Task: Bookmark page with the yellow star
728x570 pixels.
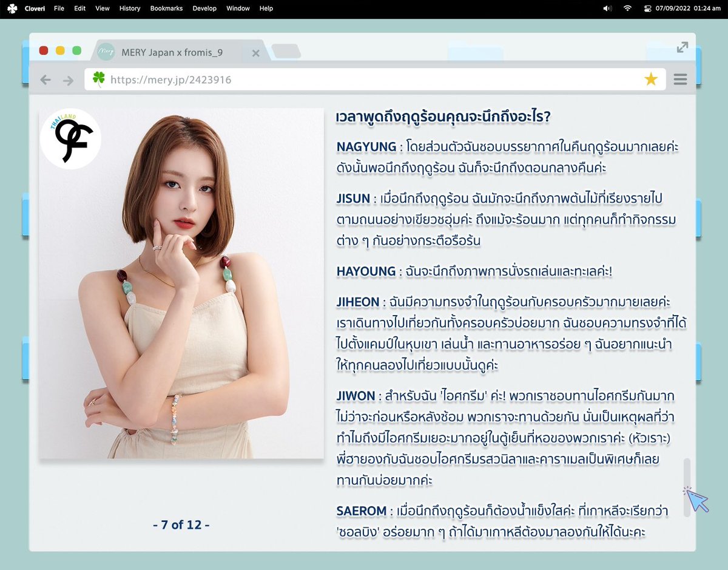Action: pyautogui.click(x=651, y=79)
